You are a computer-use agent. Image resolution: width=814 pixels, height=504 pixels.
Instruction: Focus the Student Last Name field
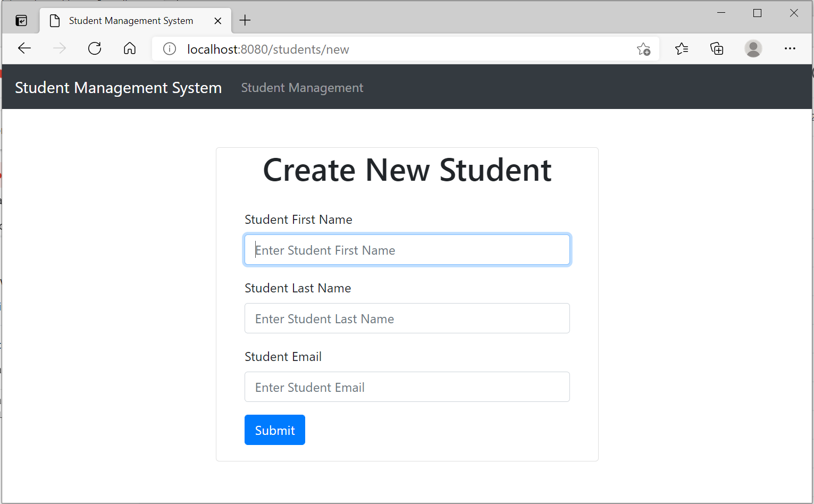[x=407, y=318]
